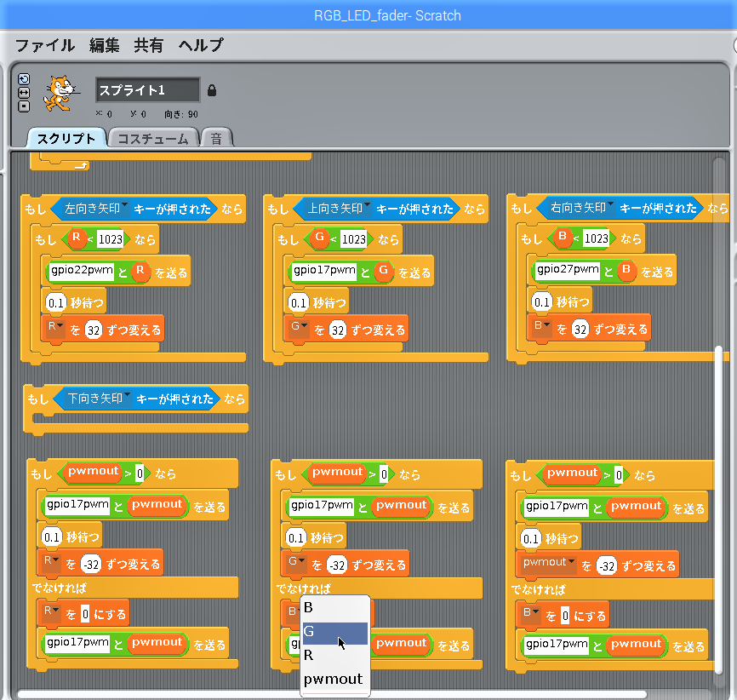Open the 右向き矢印 key dropdown
The image size is (737, 700).
(x=581, y=208)
